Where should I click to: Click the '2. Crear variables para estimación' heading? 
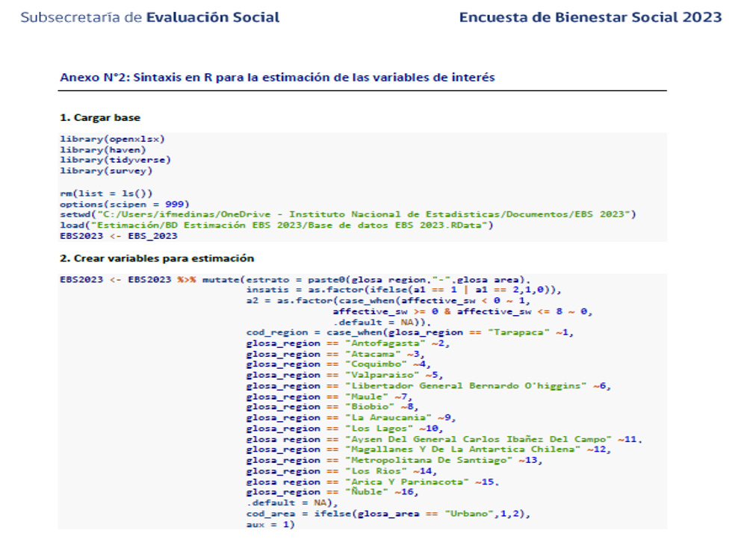(157, 258)
